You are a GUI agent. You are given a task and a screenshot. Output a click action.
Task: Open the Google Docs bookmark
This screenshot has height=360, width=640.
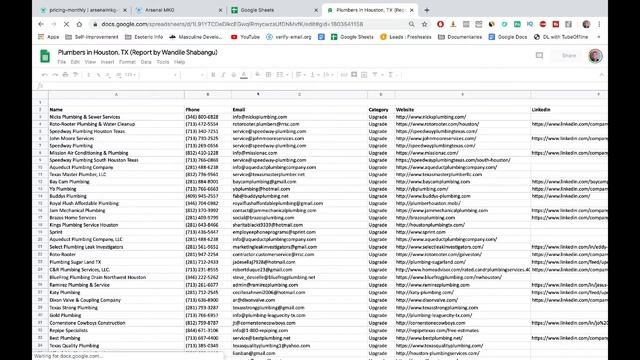click(x=508, y=37)
